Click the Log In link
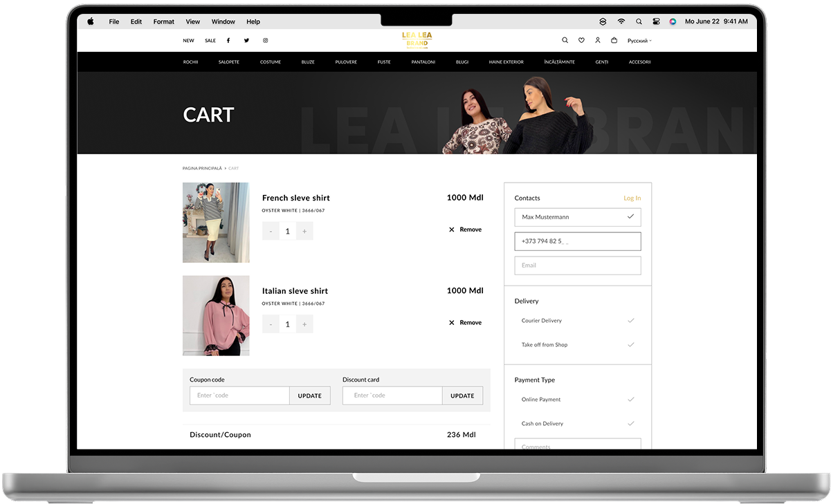 click(x=632, y=198)
